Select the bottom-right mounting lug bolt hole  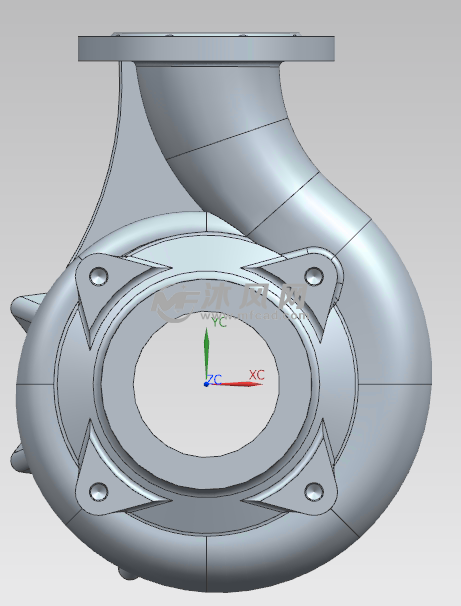[314, 492]
